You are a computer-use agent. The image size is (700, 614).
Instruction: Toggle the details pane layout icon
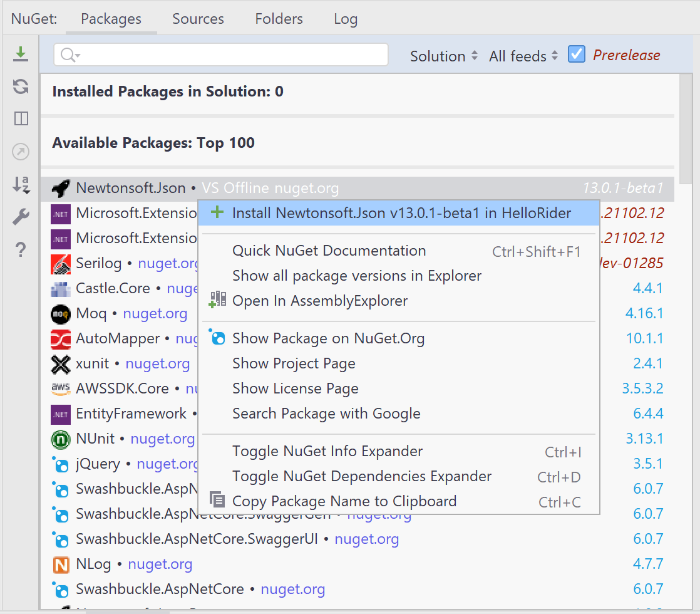(21, 119)
